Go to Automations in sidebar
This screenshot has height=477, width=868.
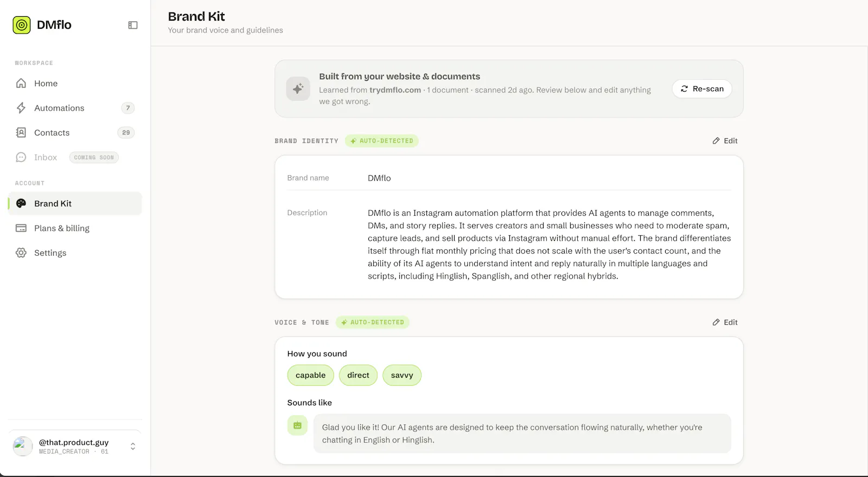pyautogui.click(x=75, y=108)
